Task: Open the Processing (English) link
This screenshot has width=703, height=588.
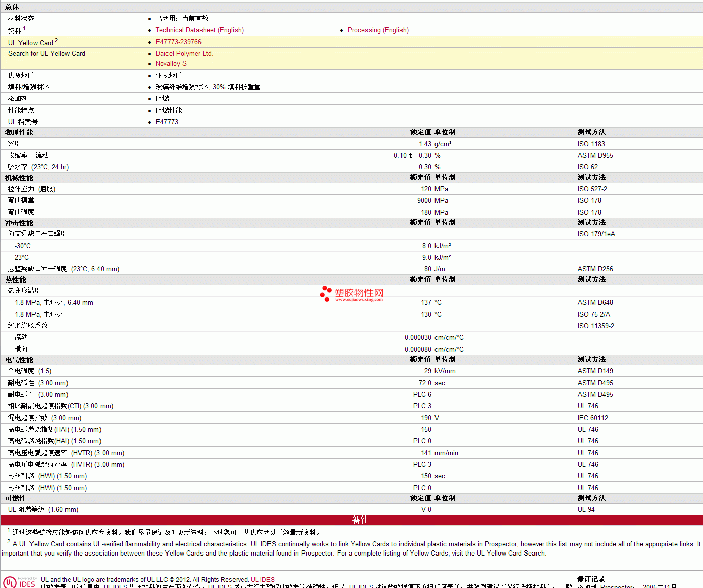Action: (378, 30)
